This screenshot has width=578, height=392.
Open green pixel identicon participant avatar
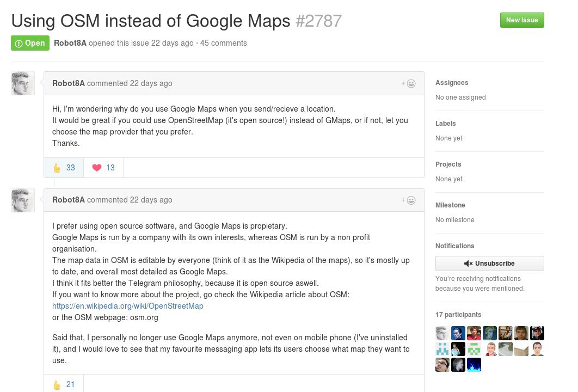(x=474, y=349)
